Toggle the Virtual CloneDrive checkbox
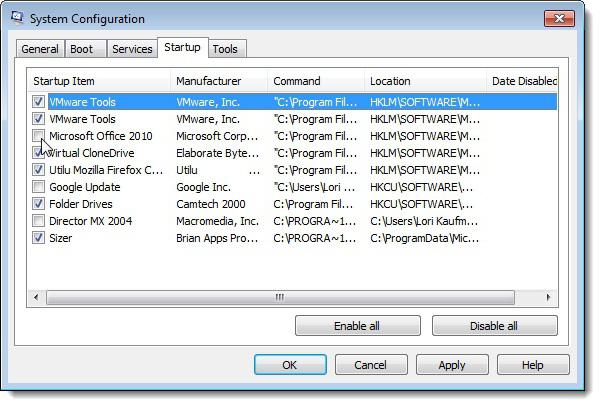The width and height of the screenshot is (600, 406). click(38, 153)
